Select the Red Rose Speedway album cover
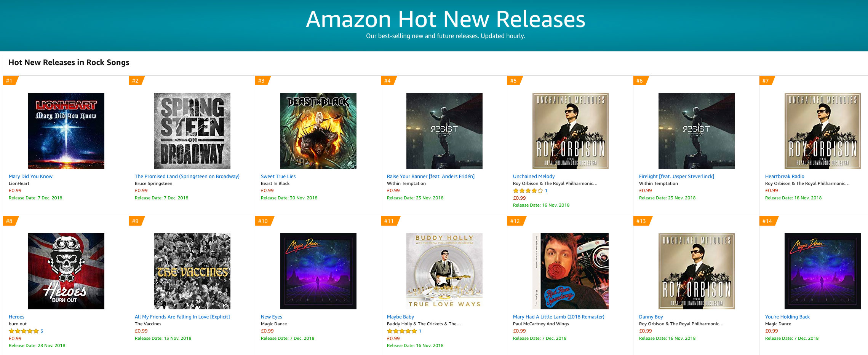868x355 pixels. 571,271
